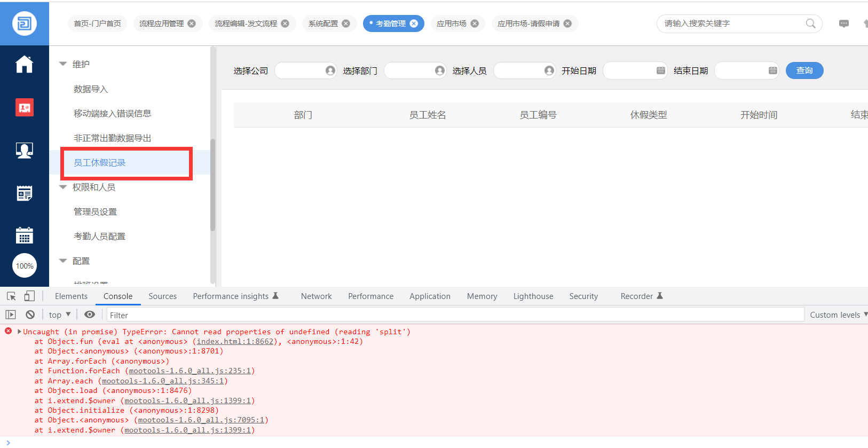Collapse the 配置 menu group
Image resolution: width=868 pixels, height=448 pixels.
tap(63, 261)
